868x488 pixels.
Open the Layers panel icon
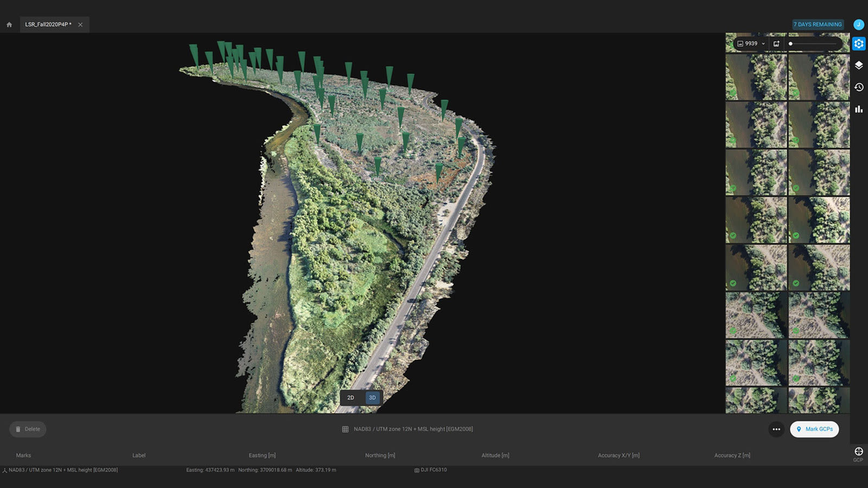pyautogui.click(x=859, y=65)
